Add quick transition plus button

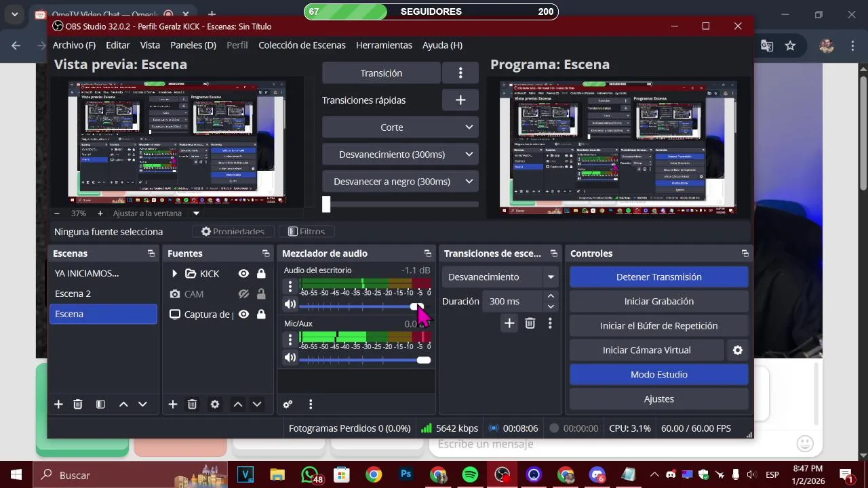460,100
